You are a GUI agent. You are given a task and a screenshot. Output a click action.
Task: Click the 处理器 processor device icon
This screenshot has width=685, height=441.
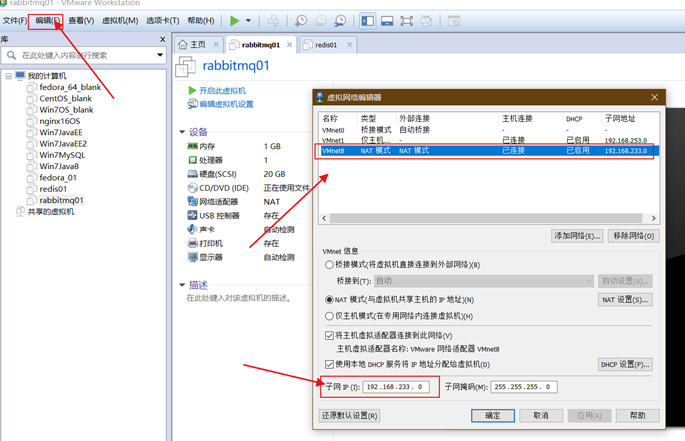(x=192, y=160)
